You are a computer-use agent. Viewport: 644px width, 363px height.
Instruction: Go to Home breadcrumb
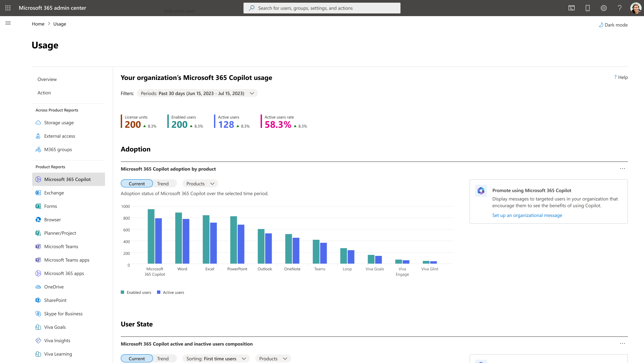(38, 24)
